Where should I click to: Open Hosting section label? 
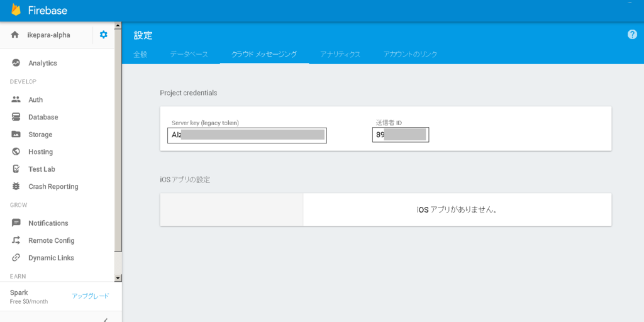tap(41, 152)
